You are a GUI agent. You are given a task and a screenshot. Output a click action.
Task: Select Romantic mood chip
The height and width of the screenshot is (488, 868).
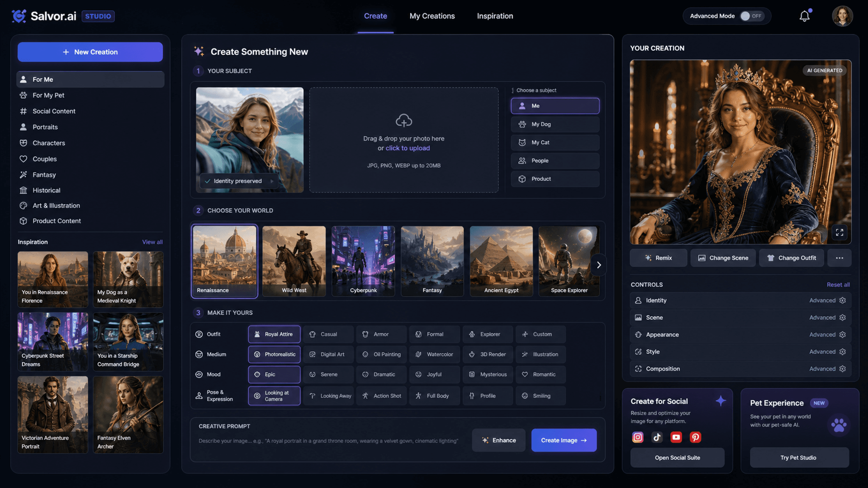tap(540, 374)
